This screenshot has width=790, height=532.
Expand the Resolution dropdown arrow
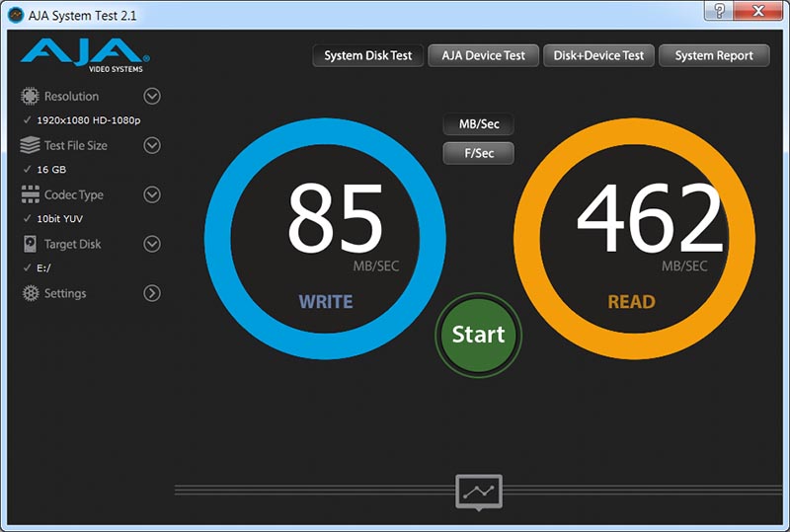tap(152, 96)
